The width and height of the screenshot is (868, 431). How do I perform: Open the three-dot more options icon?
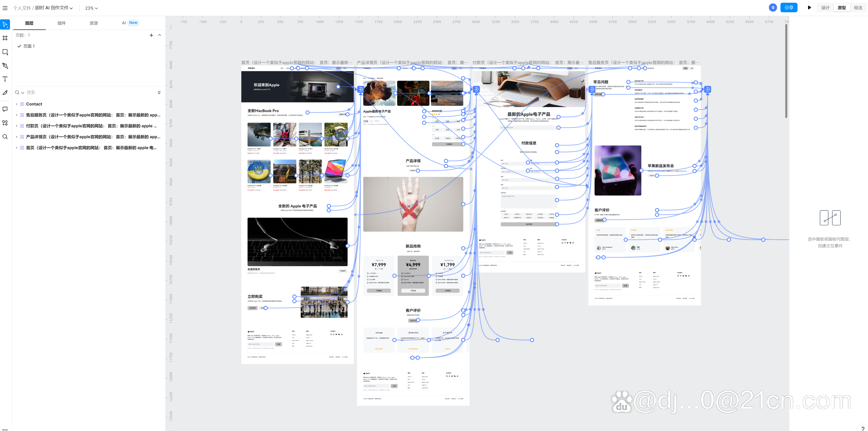[x=5, y=429]
